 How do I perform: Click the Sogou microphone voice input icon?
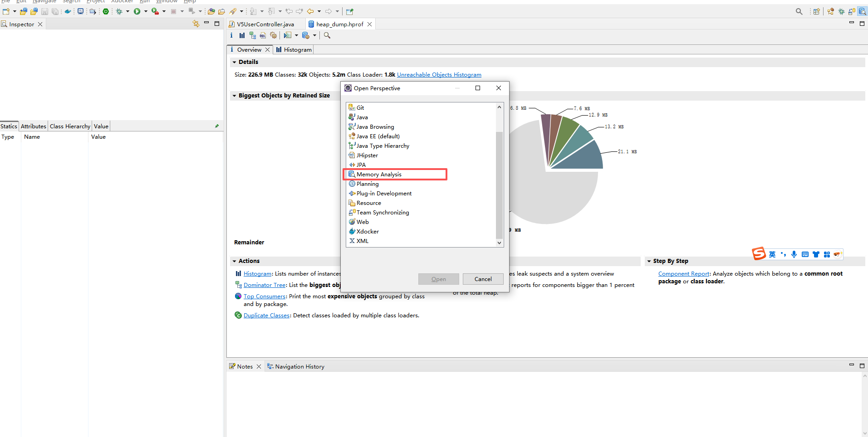coord(794,254)
